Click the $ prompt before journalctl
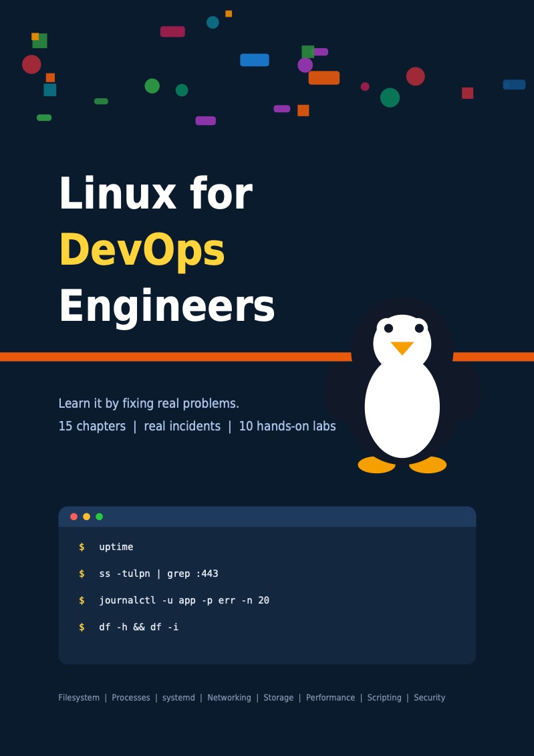 [x=82, y=600]
